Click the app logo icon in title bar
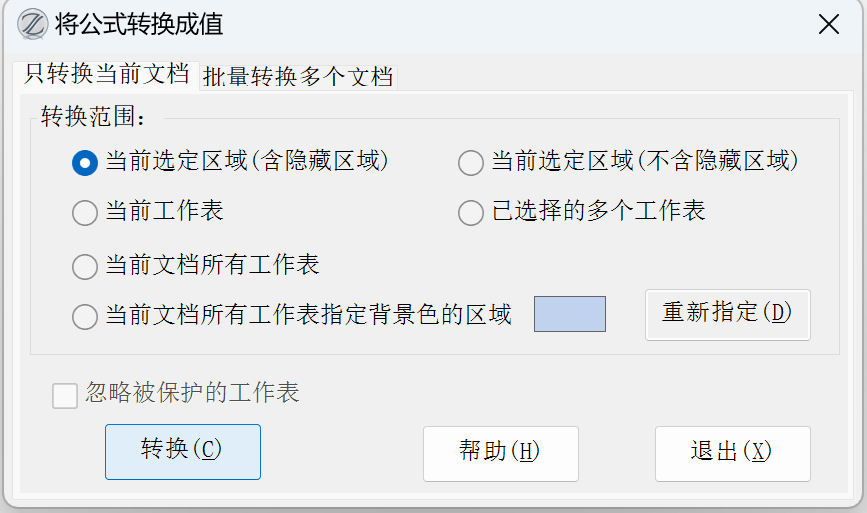867x513 pixels. 33,23
